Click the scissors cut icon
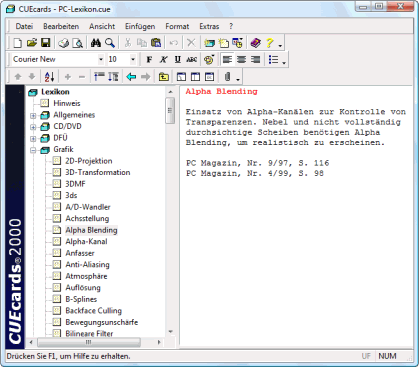 (x=128, y=43)
